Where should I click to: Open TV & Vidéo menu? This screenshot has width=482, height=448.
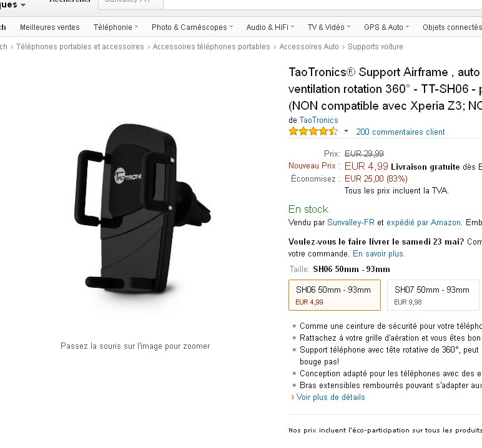(x=329, y=27)
